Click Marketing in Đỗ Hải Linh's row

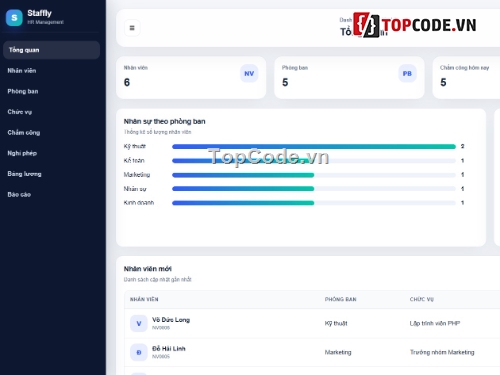point(338,352)
